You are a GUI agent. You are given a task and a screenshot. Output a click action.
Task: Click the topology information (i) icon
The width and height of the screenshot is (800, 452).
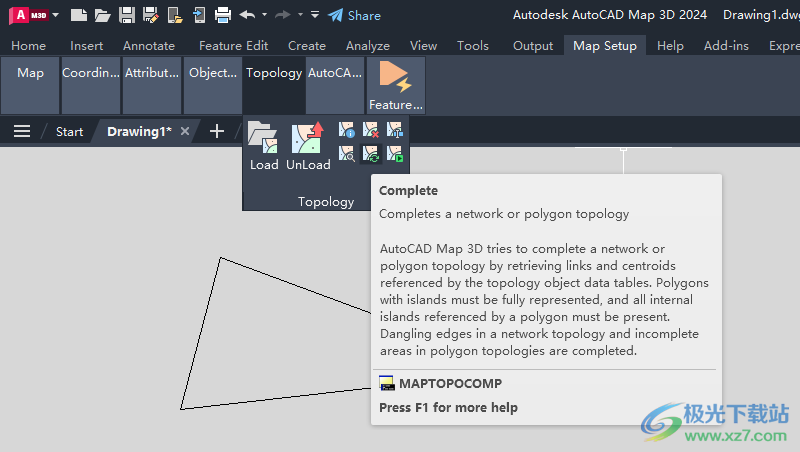point(346,130)
